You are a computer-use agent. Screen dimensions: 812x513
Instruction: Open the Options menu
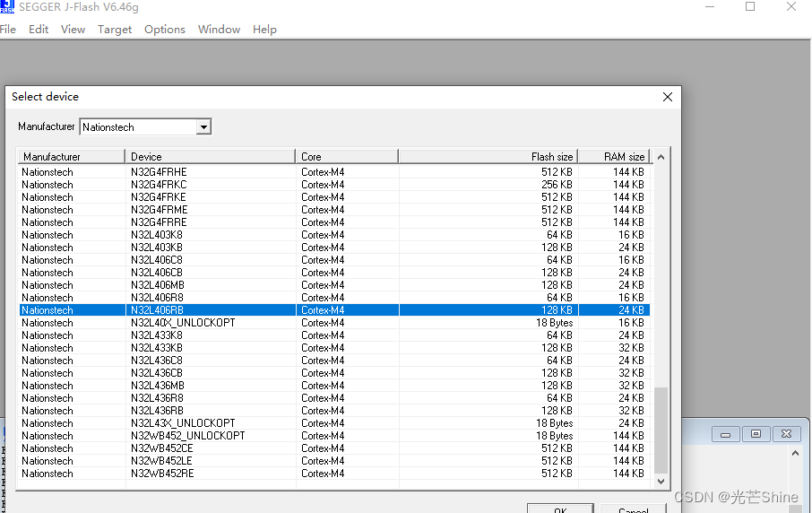point(165,29)
